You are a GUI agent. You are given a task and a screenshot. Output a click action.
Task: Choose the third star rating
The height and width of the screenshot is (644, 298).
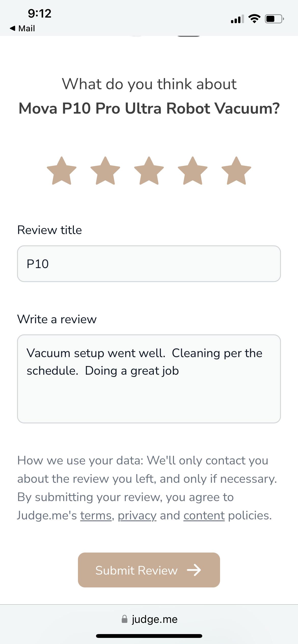[x=149, y=171]
